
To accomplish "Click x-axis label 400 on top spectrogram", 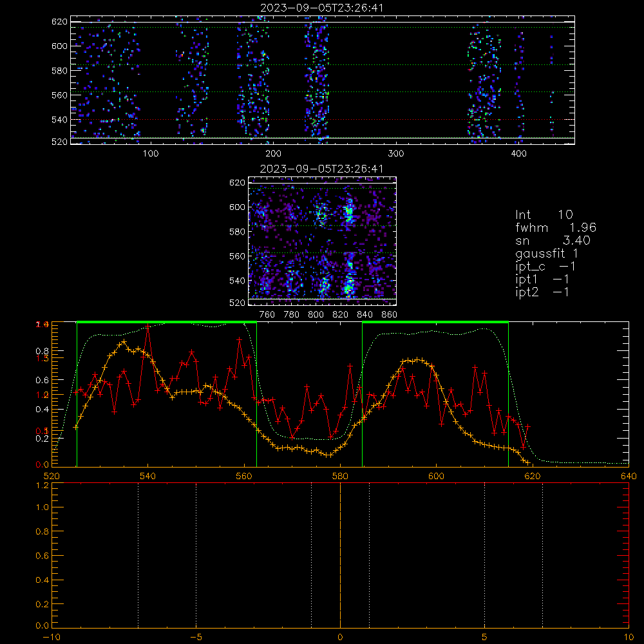I will coord(518,154).
